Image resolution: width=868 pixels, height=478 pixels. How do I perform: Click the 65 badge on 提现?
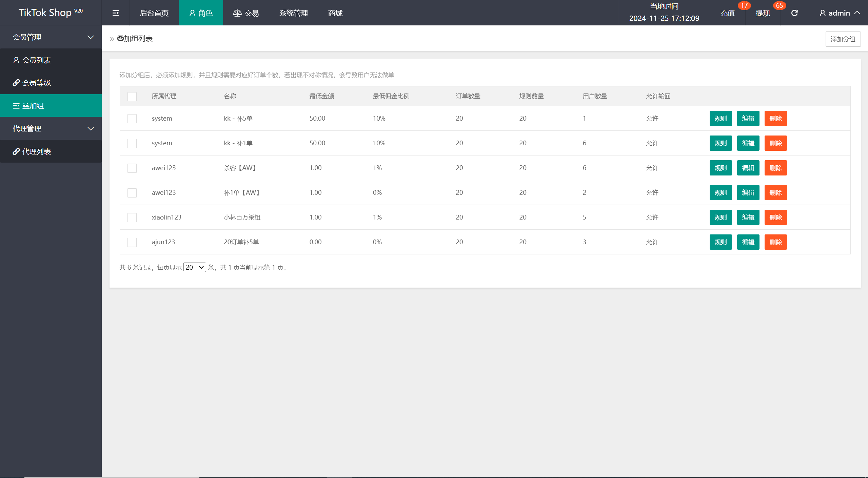(780, 5)
